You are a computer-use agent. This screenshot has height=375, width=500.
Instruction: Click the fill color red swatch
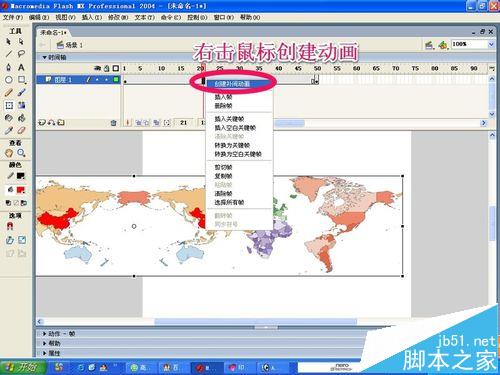(x=21, y=190)
